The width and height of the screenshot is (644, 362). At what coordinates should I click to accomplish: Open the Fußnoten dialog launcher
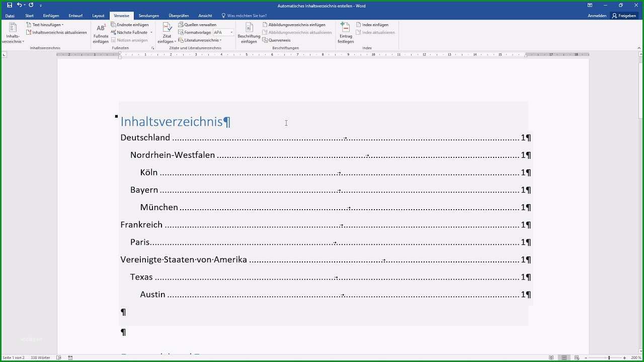tap(153, 48)
